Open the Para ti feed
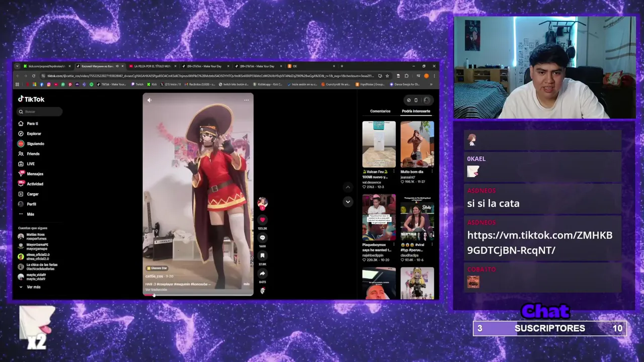 pyautogui.click(x=28, y=124)
